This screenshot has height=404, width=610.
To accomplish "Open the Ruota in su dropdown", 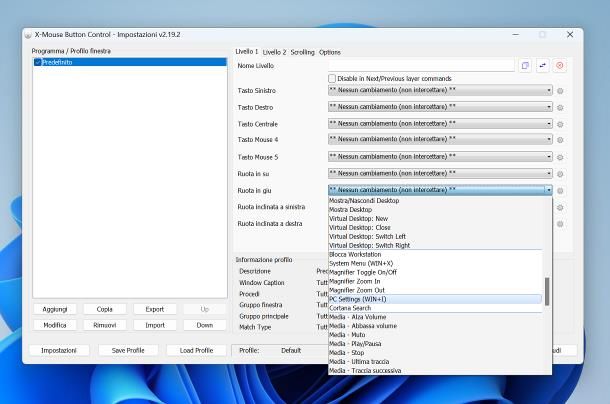I will (440, 173).
